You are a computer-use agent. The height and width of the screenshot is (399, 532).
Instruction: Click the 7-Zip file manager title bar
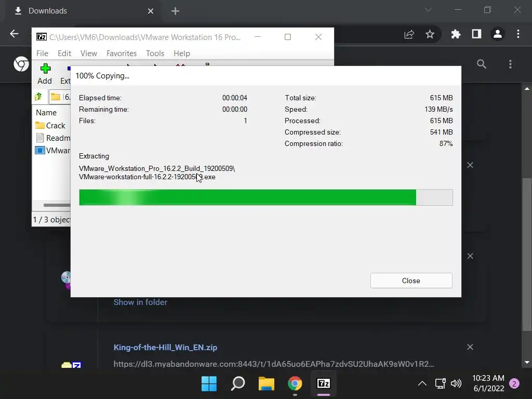144,37
